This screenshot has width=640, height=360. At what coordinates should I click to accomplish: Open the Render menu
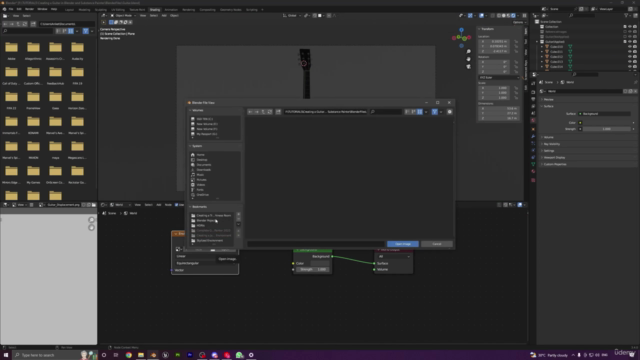tap(29, 9)
